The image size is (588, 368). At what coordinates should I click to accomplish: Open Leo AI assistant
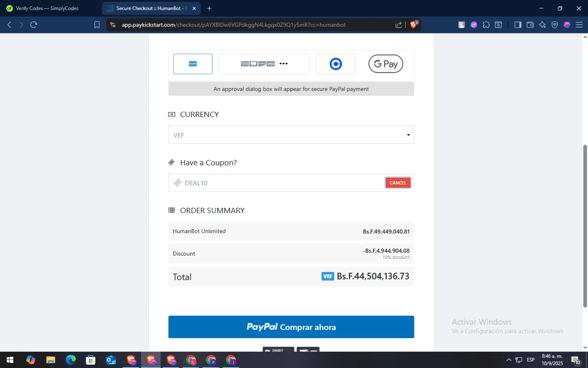pos(543,25)
